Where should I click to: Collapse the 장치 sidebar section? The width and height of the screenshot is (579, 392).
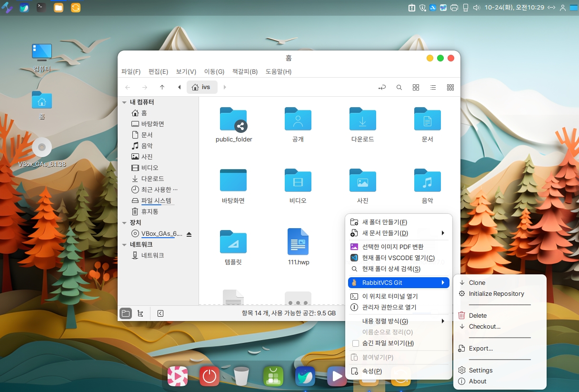pos(124,223)
